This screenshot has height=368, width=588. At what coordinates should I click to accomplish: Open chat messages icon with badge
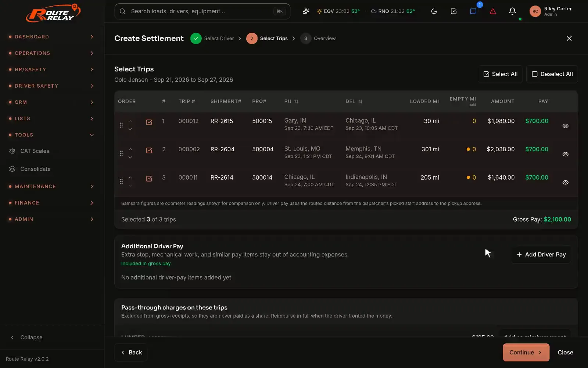click(473, 11)
